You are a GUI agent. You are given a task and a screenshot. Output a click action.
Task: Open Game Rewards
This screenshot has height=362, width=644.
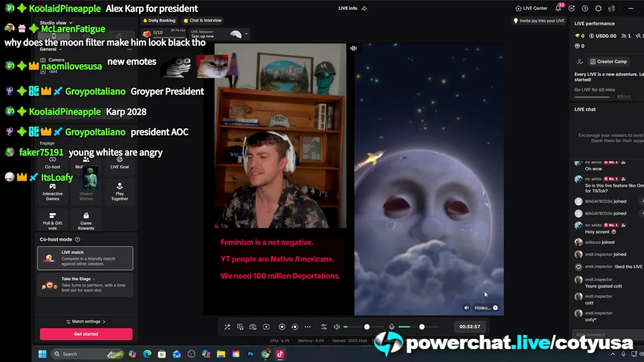click(86, 221)
